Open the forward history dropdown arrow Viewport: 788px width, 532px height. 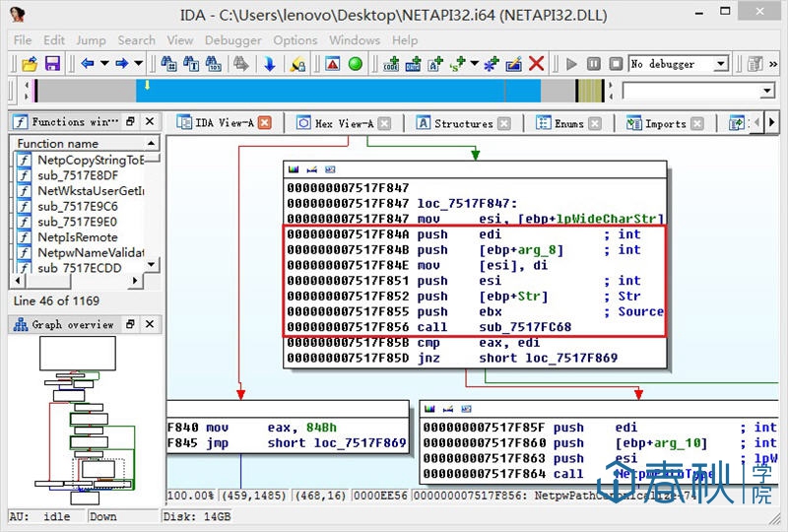pyautogui.click(x=138, y=63)
